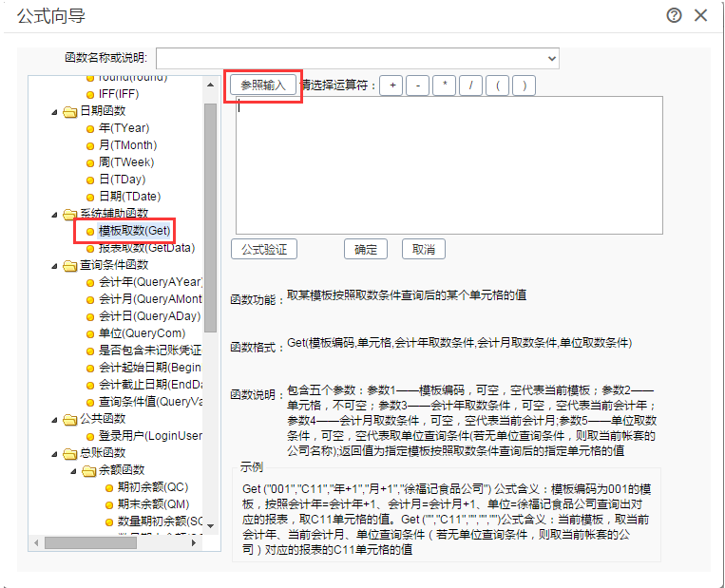The width and height of the screenshot is (725, 588).
Task: Click the 总账函数 folder icon
Action: (69, 453)
